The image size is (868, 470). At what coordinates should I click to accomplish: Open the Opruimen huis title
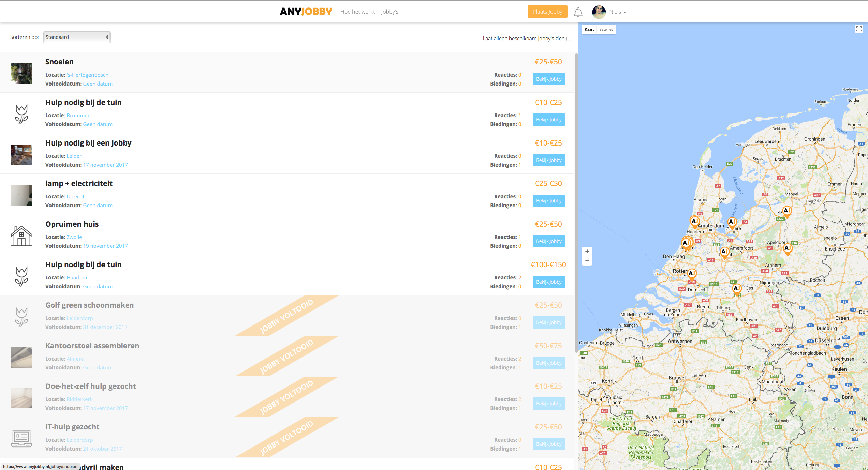[x=72, y=224]
